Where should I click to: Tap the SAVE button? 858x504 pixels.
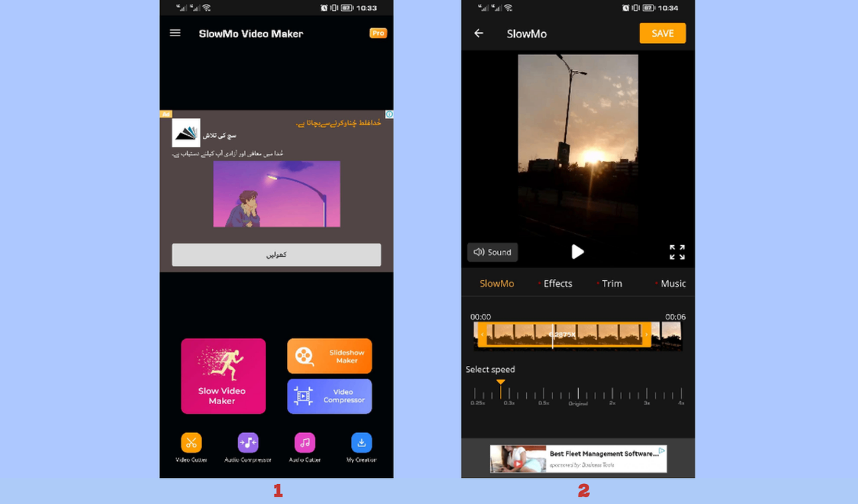662,33
